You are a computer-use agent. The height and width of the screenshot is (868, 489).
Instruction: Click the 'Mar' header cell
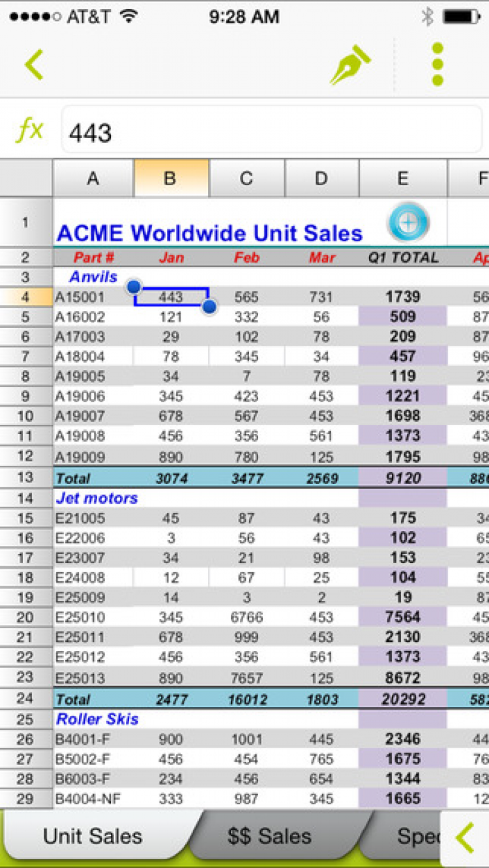coord(321,257)
